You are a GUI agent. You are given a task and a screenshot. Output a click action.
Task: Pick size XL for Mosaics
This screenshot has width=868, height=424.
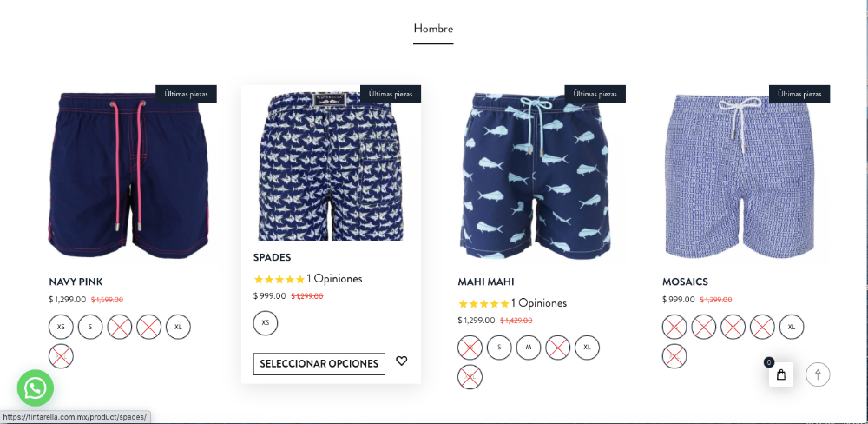point(792,327)
